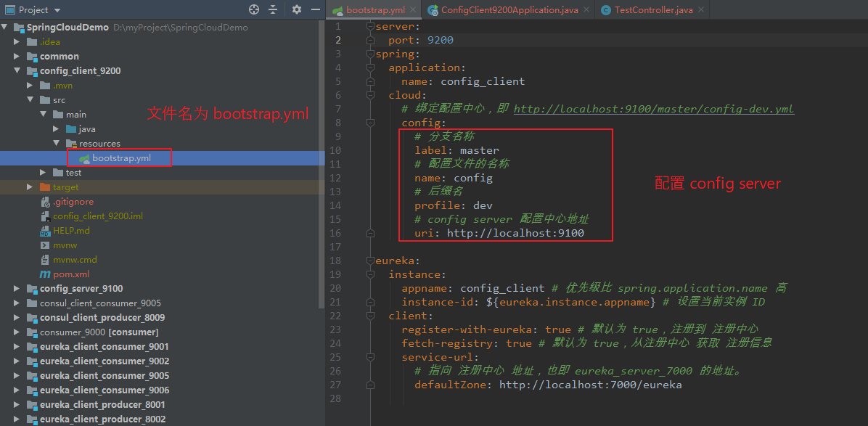Open the localhost:9100 config-dev.yml link in comment
Viewport: 868px width, 426px height.
pos(654,109)
